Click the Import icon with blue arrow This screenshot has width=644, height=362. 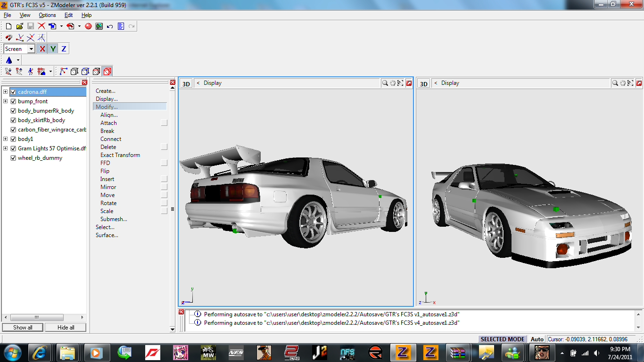coord(53,26)
